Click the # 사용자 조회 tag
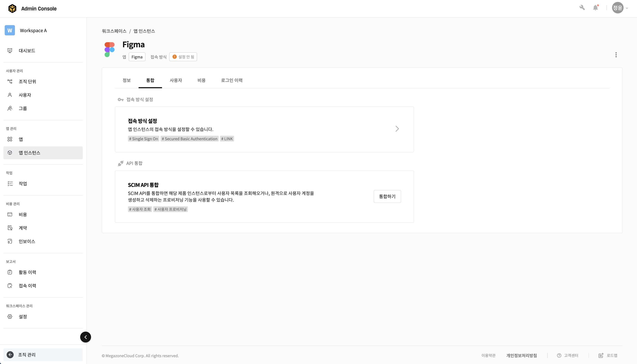This screenshot has height=364, width=637. (x=140, y=209)
